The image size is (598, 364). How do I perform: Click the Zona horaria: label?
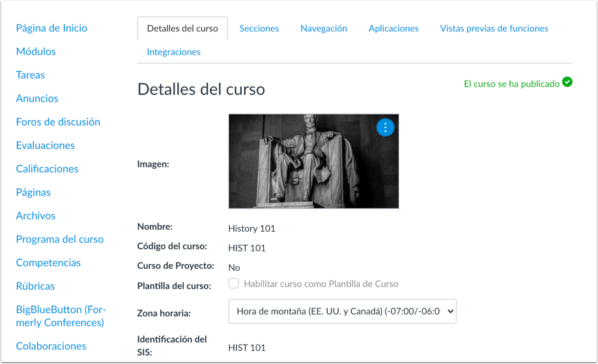click(164, 313)
